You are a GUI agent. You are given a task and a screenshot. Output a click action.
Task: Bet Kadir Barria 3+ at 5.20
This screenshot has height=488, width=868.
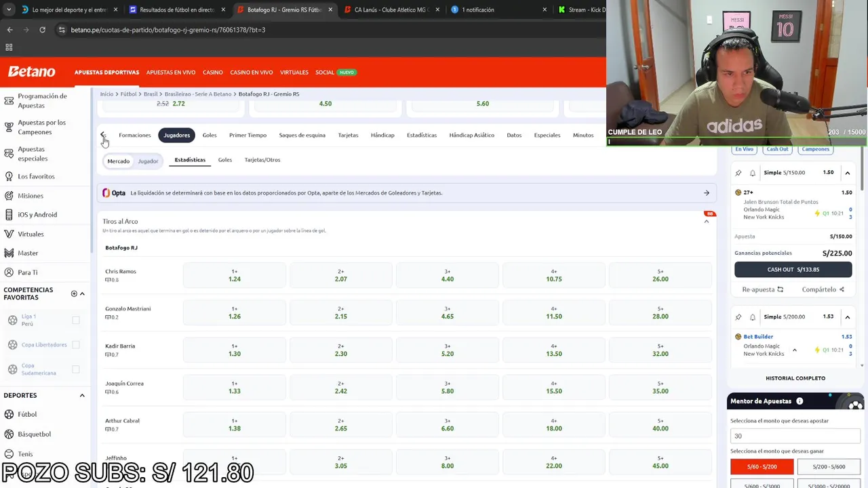[x=448, y=350]
